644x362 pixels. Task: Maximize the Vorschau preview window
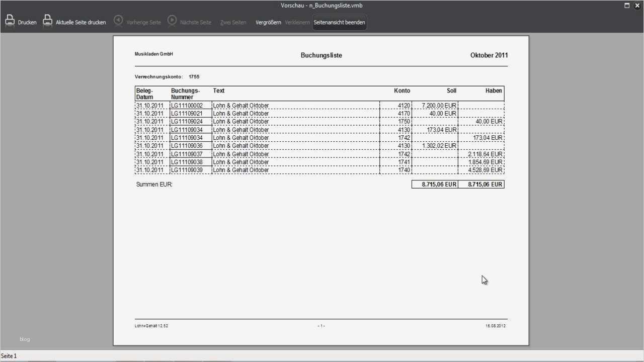point(627,6)
